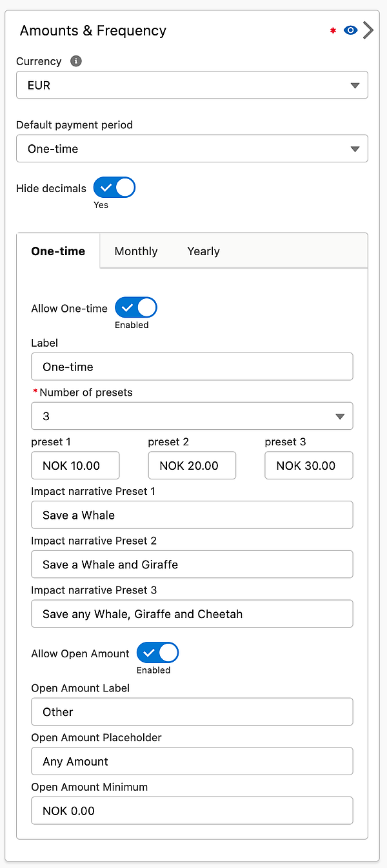Click the preset 2 amount field
387x868 pixels.
click(x=192, y=465)
